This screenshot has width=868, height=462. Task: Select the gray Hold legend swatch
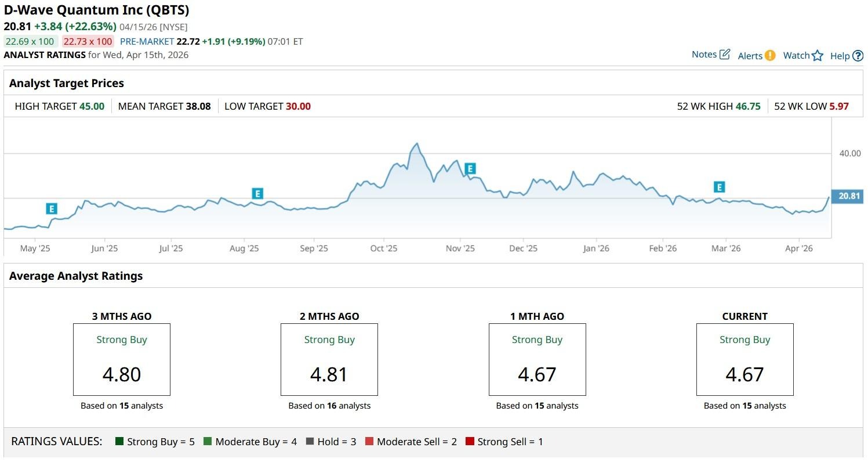pyautogui.click(x=310, y=442)
